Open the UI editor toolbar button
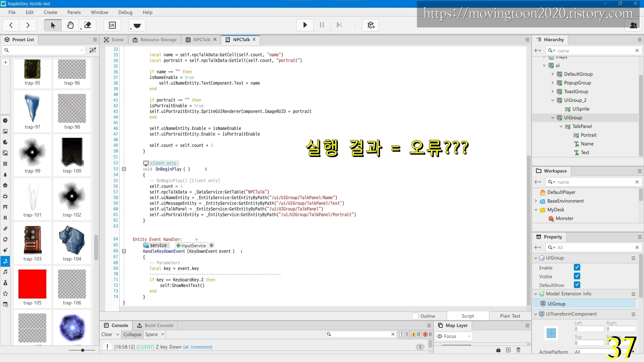Screen dimensions: 644x362 coord(112,25)
